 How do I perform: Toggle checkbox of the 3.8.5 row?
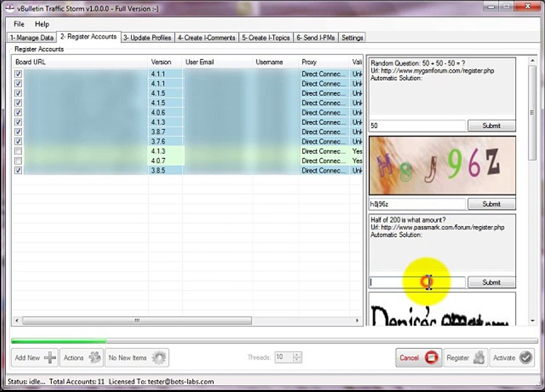click(x=18, y=170)
